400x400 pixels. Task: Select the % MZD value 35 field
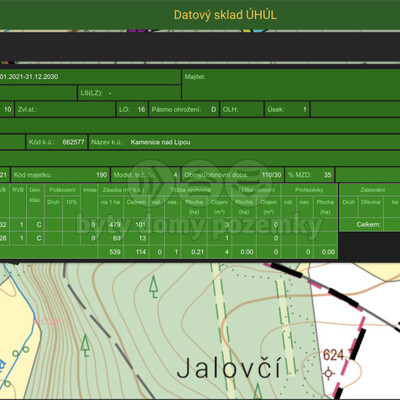click(x=310, y=175)
